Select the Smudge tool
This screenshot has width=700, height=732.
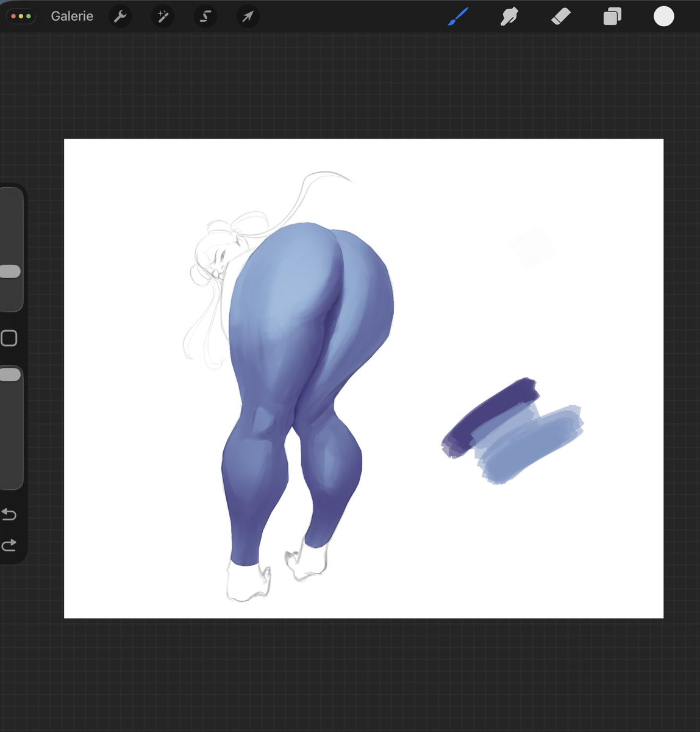click(x=509, y=16)
